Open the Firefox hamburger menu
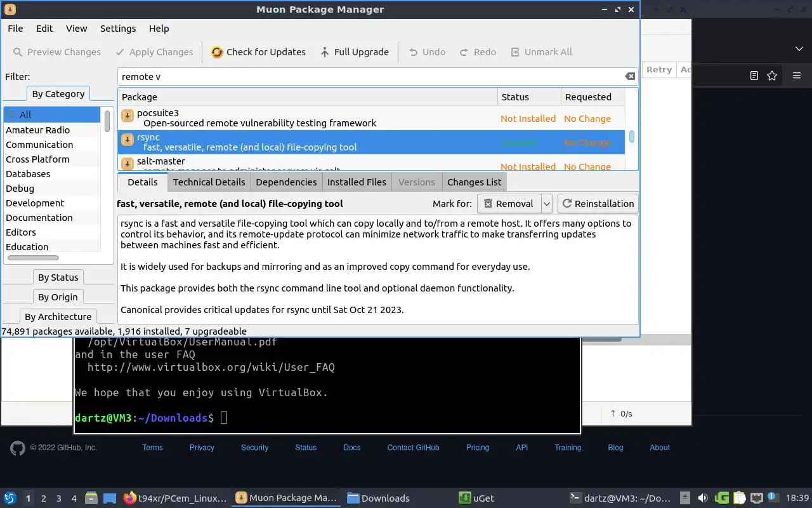812x508 pixels. [797, 76]
